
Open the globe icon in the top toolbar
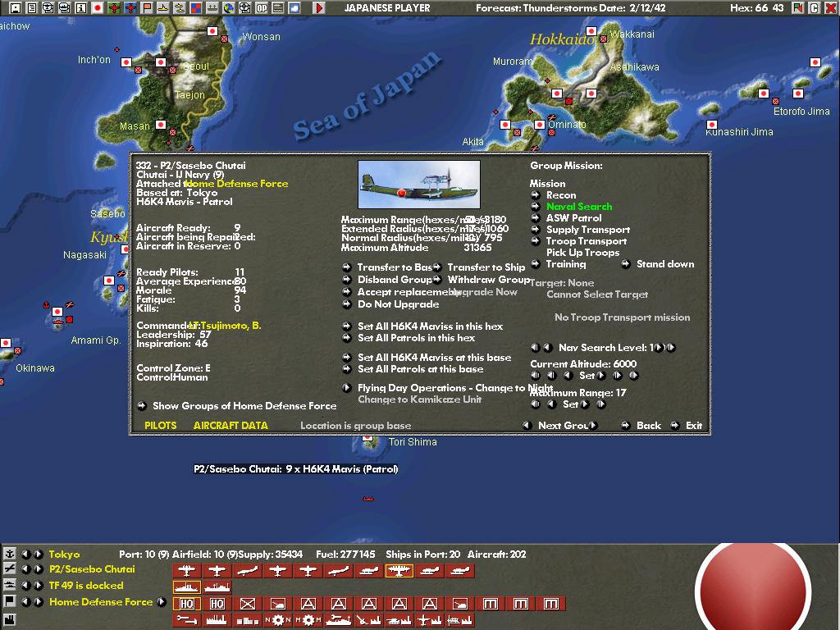coord(229,8)
